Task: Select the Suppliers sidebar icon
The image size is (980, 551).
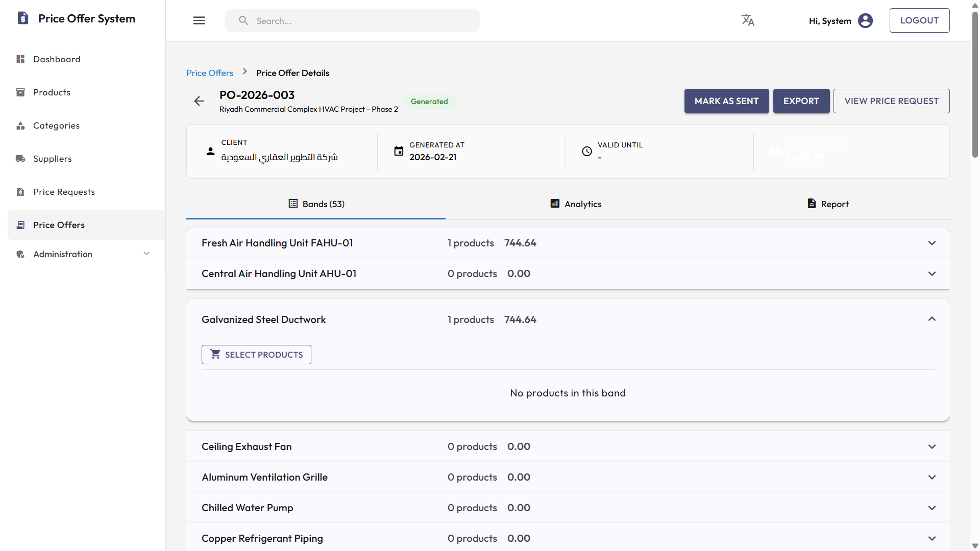Action: [x=20, y=159]
